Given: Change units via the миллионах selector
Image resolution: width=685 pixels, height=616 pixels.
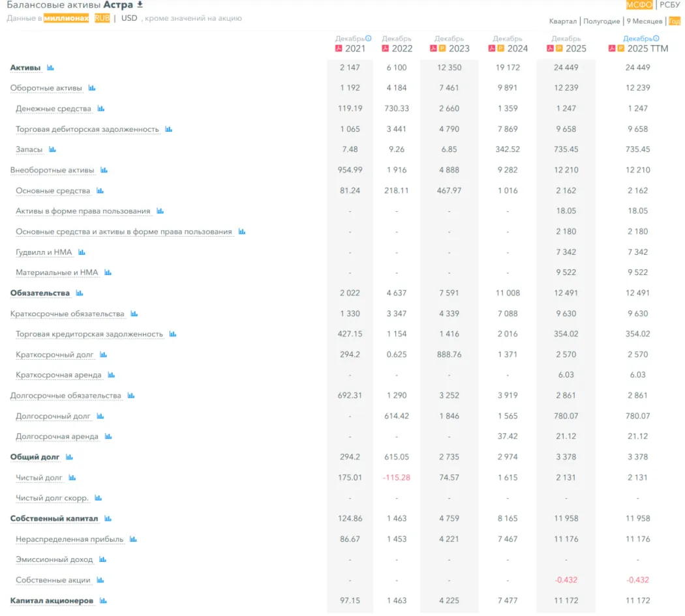Looking at the screenshot, I should [66, 18].
